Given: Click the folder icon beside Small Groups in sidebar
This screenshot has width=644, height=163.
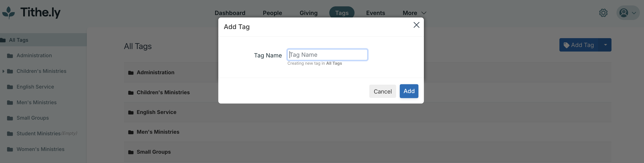Looking at the screenshot, I should tap(10, 118).
